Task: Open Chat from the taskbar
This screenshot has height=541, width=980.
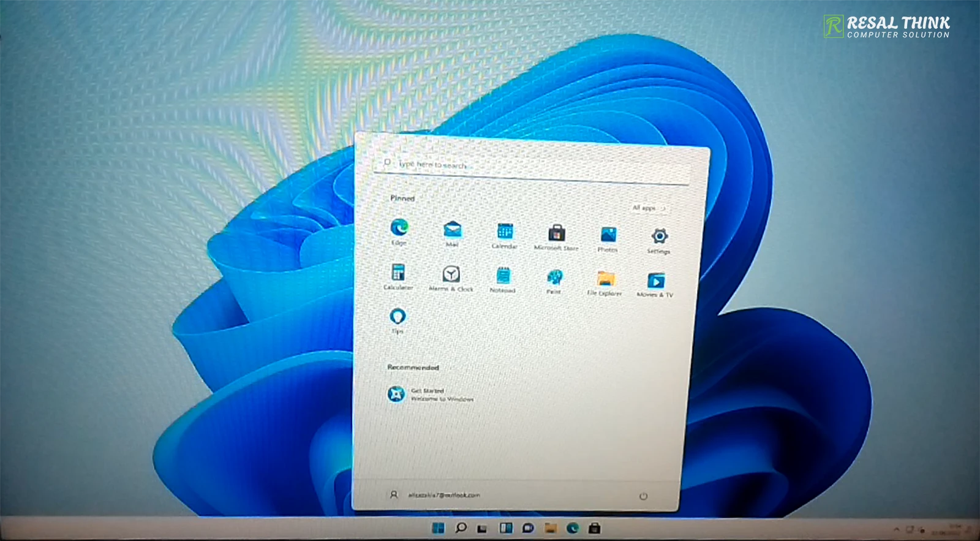Action: (528, 528)
